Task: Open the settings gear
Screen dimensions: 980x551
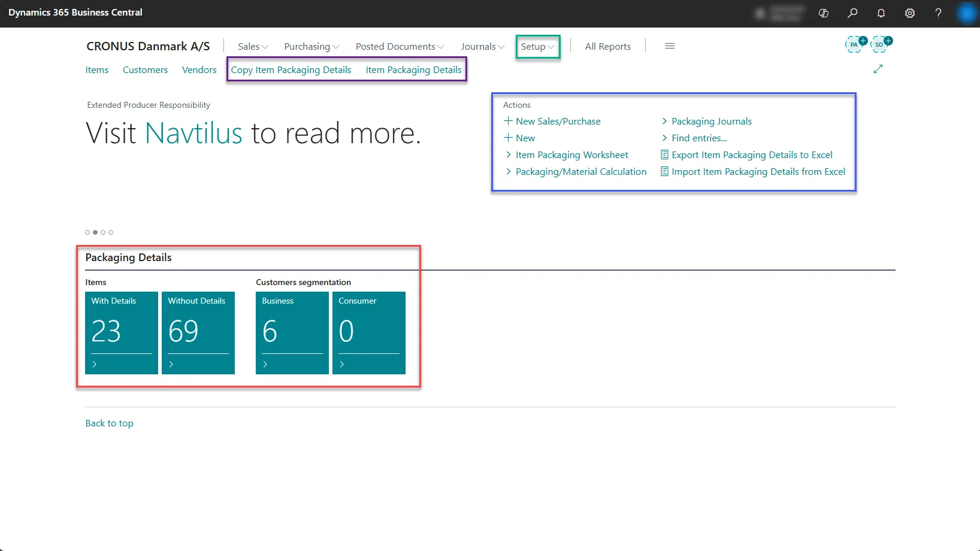Action: tap(910, 13)
